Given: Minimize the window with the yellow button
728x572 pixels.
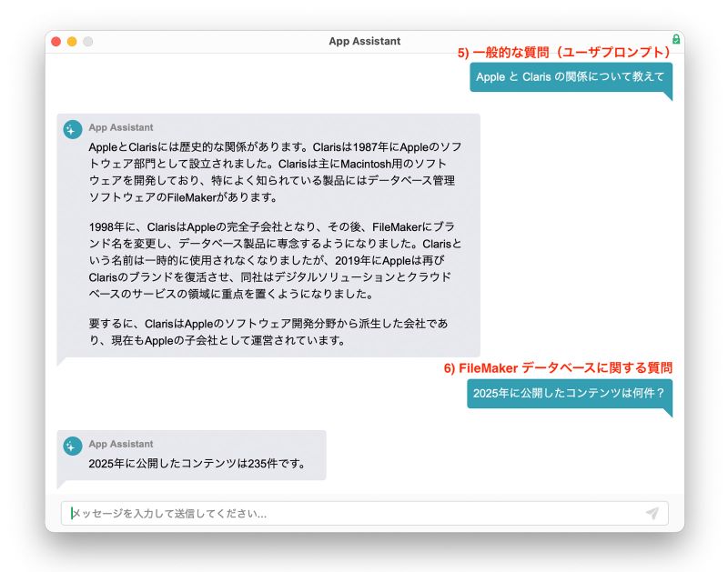Looking at the screenshot, I should [72, 42].
